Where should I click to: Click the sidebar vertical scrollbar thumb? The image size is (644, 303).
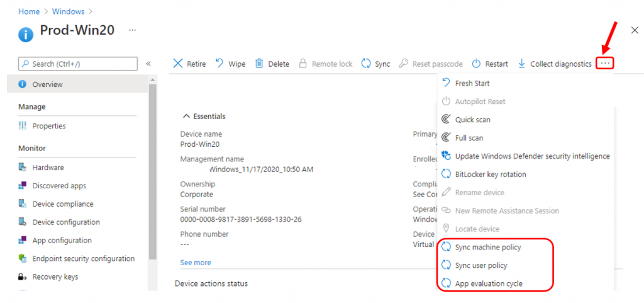[x=152, y=171]
